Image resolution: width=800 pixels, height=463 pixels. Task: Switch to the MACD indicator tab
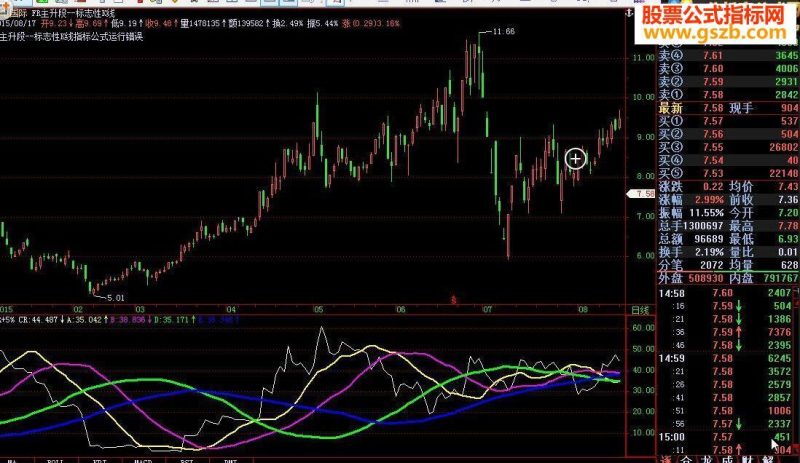pos(143,461)
